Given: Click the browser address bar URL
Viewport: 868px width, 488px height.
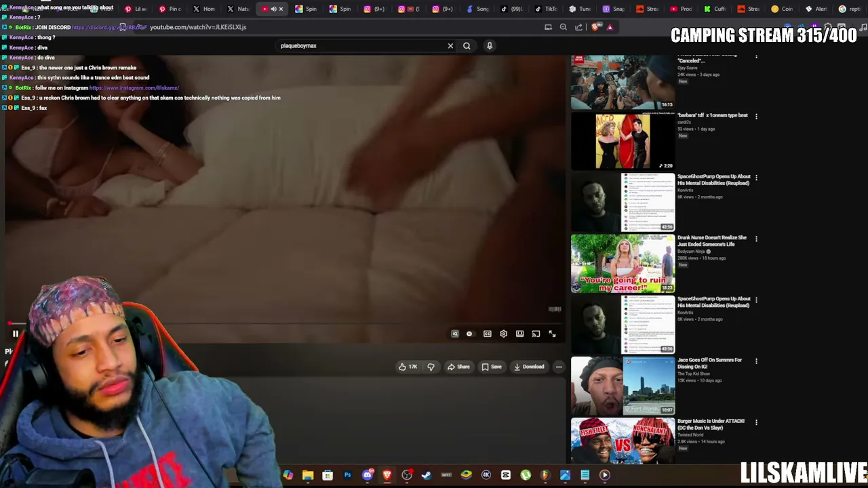Looking at the screenshot, I should click(x=198, y=27).
